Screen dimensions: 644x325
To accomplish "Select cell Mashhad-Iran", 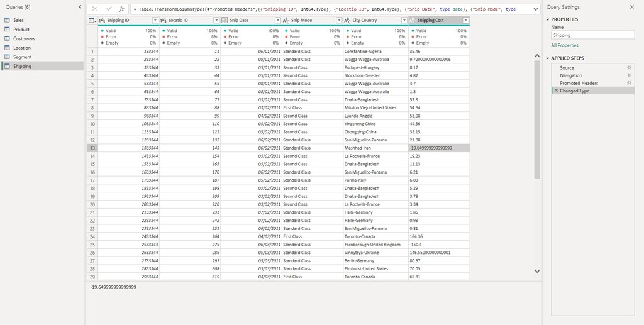I will [376, 148].
